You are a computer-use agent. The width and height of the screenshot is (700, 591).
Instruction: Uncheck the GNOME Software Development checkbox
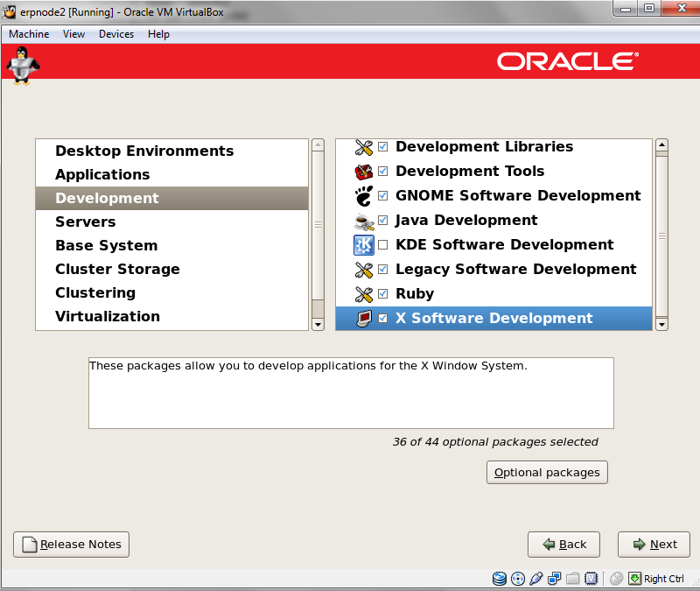(x=382, y=196)
